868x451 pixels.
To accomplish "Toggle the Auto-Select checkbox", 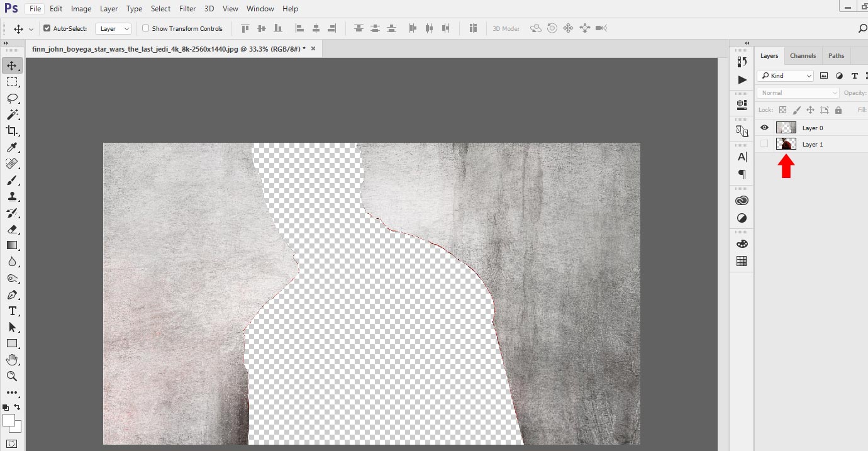I will coord(47,28).
